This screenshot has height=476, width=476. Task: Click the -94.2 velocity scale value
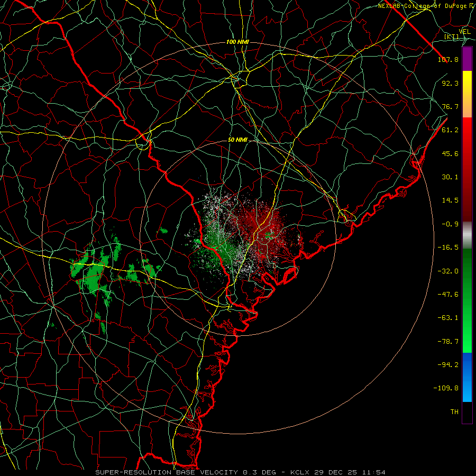448,365
